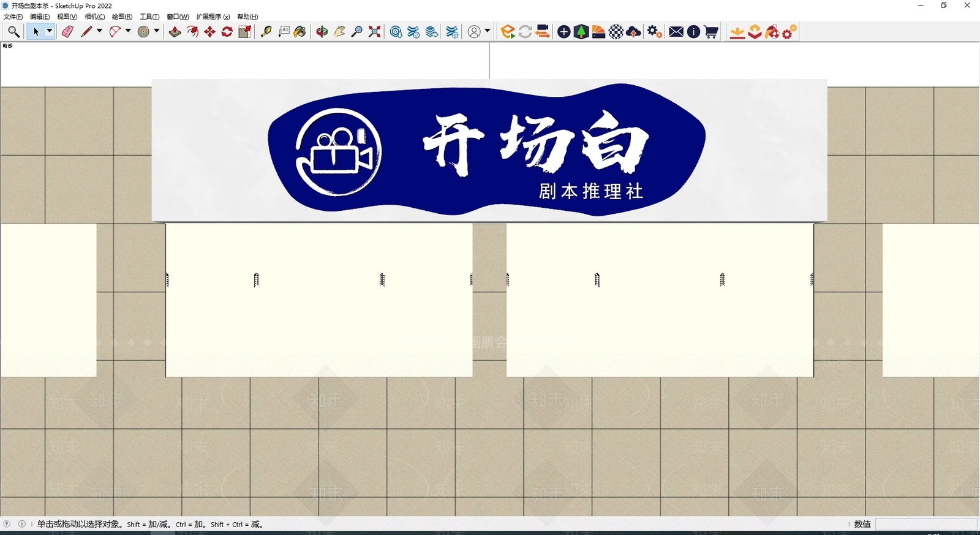Open the 绘图(R) menu

pyautogui.click(x=122, y=17)
